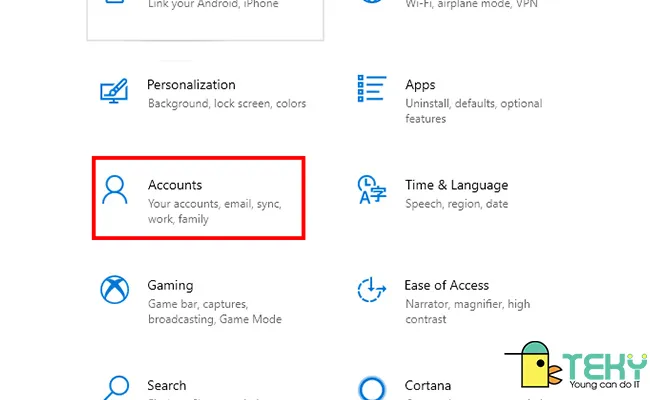650x400 pixels.
Task: Click the Accounts person icon
Action: (x=116, y=190)
